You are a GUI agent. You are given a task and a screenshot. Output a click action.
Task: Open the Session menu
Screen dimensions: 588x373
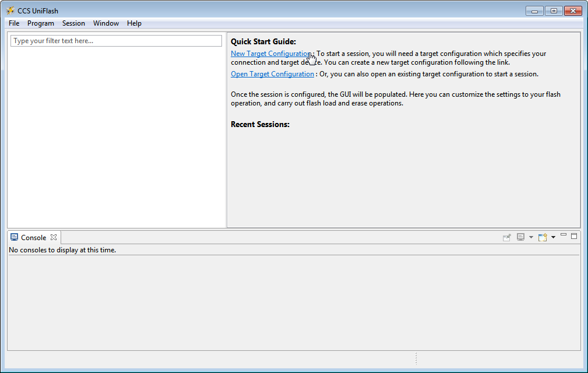pyautogui.click(x=73, y=23)
